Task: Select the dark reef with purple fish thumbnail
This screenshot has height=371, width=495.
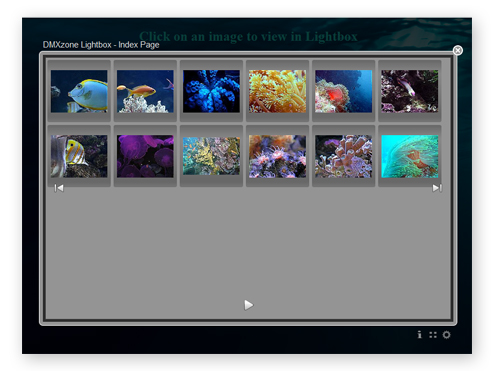Action: pyautogui.click(x=410, y=91)
